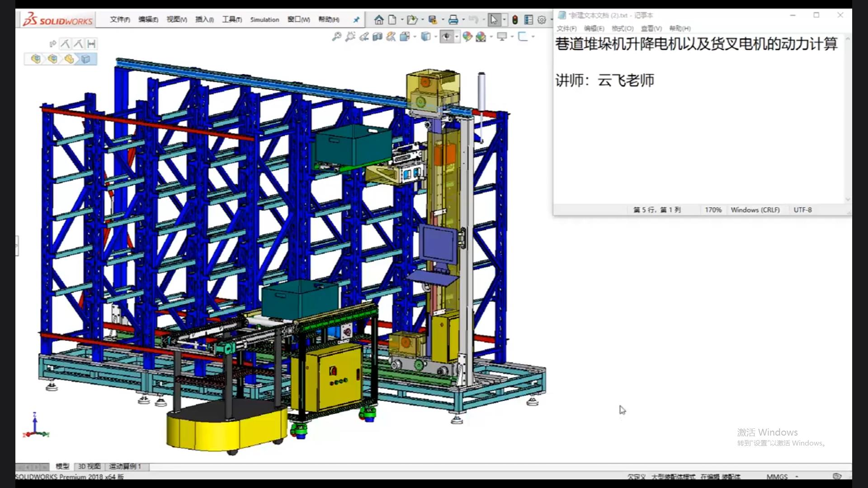Open Notepad 文件(F) menu

point(566,28)
